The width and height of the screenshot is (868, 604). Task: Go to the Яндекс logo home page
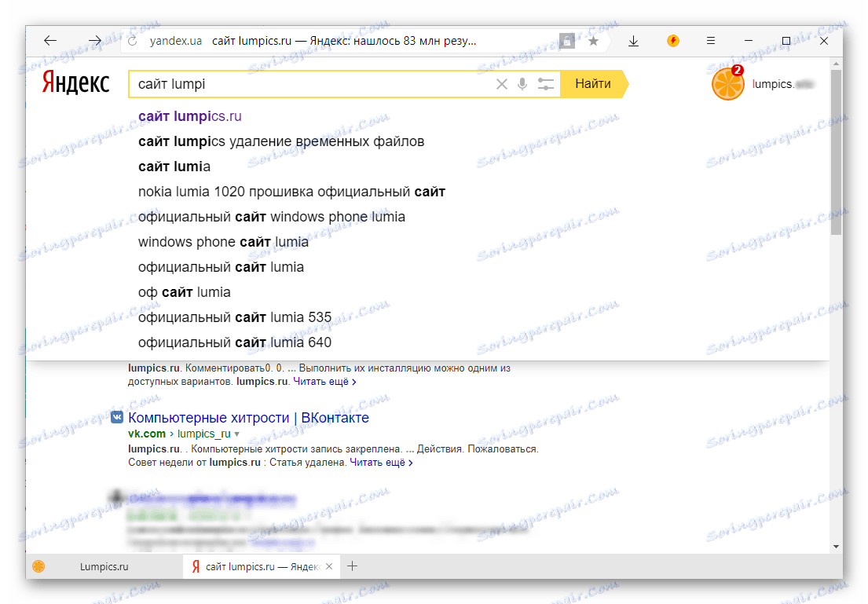[x=76, y=82]
